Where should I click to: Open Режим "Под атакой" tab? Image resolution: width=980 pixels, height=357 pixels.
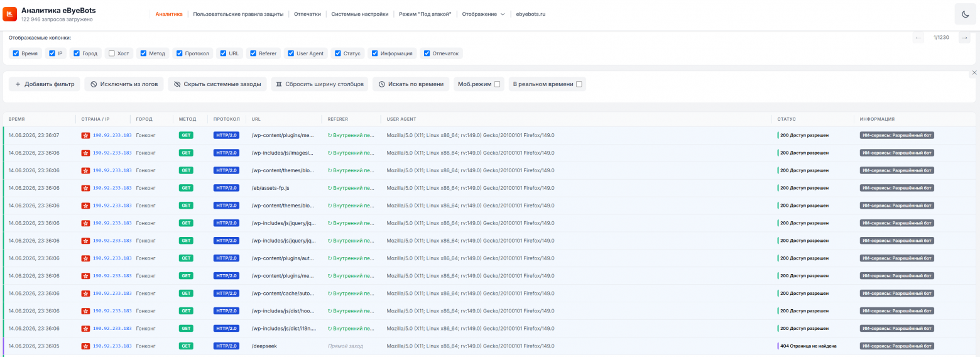tap(425, 14)
